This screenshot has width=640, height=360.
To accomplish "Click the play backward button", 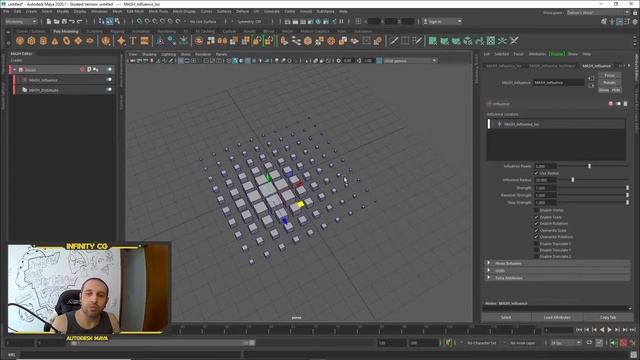I will point(602,330).
